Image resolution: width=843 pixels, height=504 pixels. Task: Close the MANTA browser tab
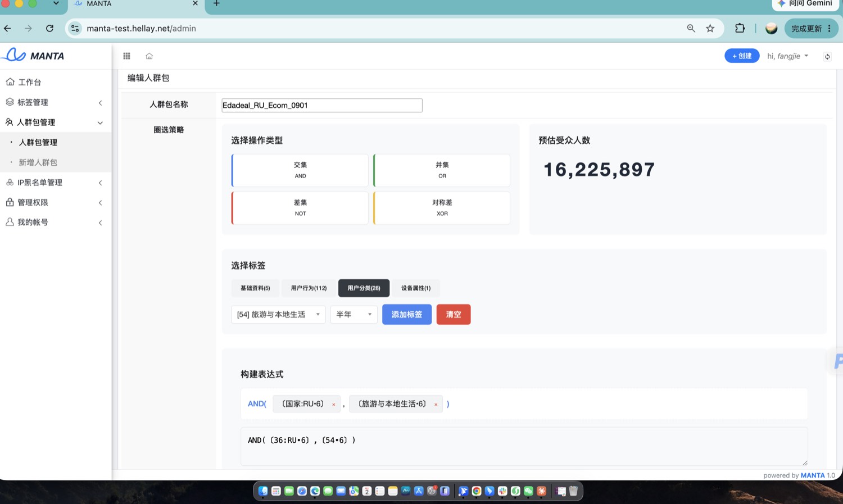195,3
